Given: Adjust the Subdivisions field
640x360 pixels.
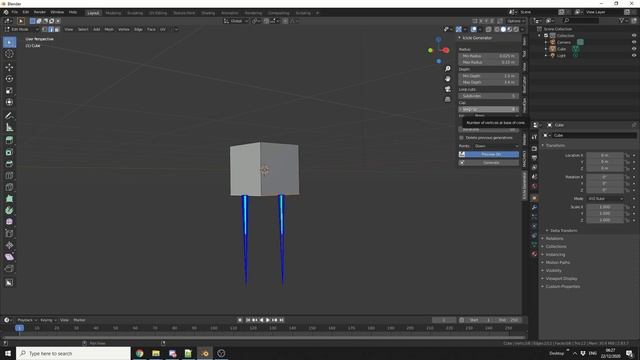Looking at the screenshot, I should pyautogui.click(x=489, y=96).
